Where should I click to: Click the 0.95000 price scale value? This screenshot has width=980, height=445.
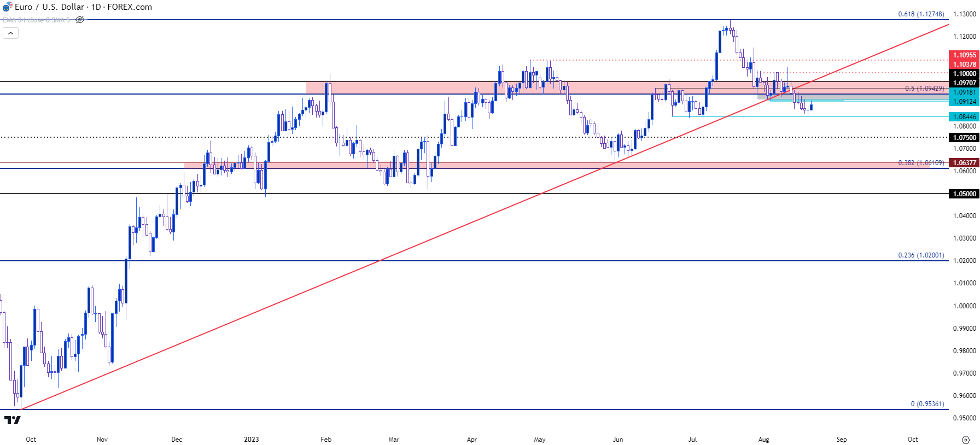click(965, 418)
